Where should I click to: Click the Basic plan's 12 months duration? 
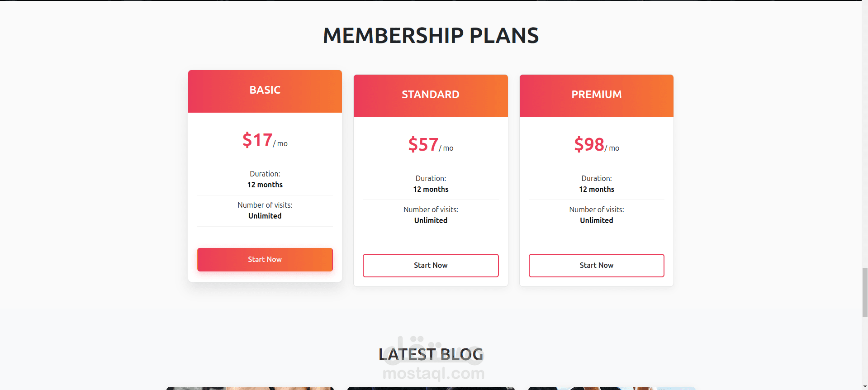point(265,185)
